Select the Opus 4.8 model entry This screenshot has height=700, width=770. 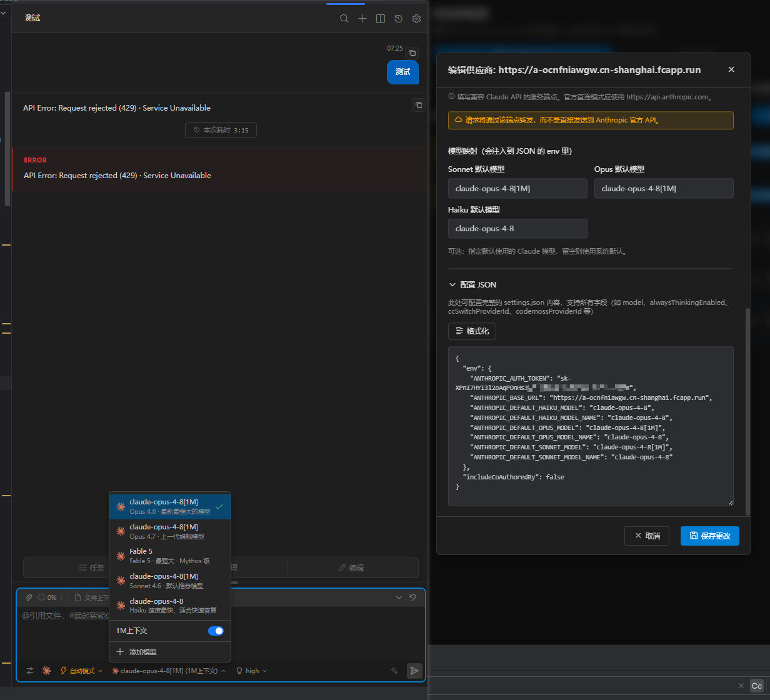[170, 506]
